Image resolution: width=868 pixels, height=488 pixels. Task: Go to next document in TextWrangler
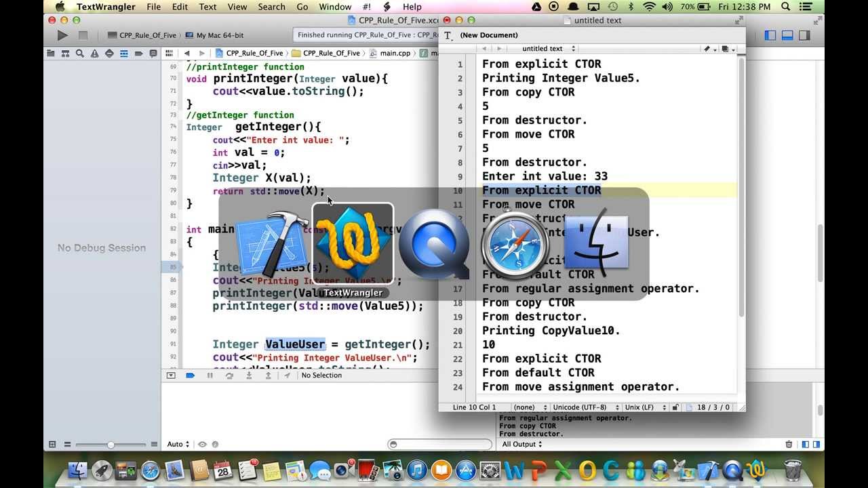click(x=499, y=49)
